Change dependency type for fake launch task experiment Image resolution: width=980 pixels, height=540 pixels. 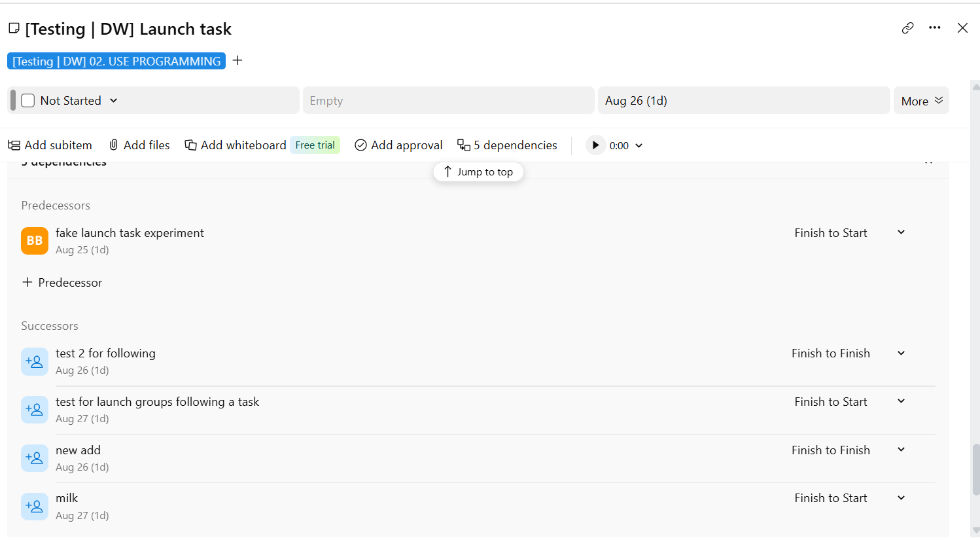point(849,233)
